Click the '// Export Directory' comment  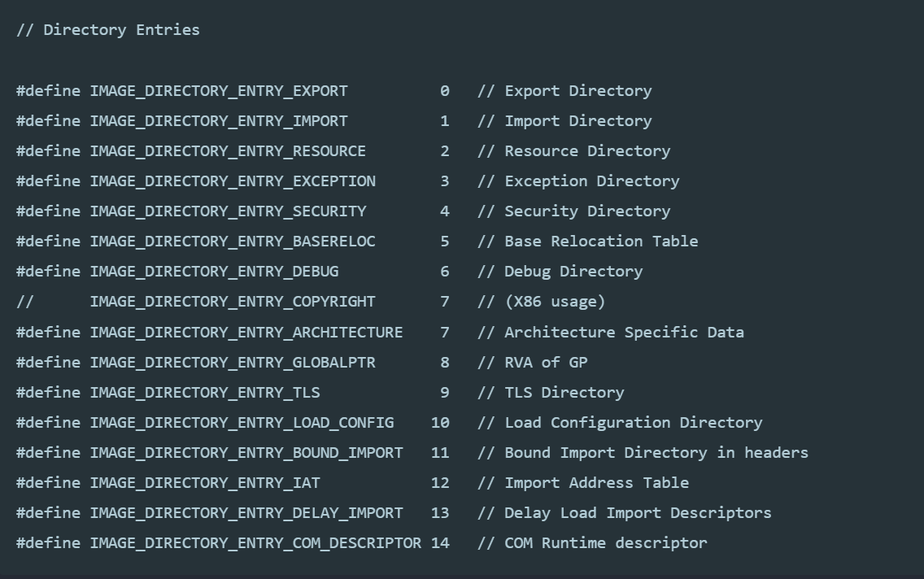tap(564, 91)
